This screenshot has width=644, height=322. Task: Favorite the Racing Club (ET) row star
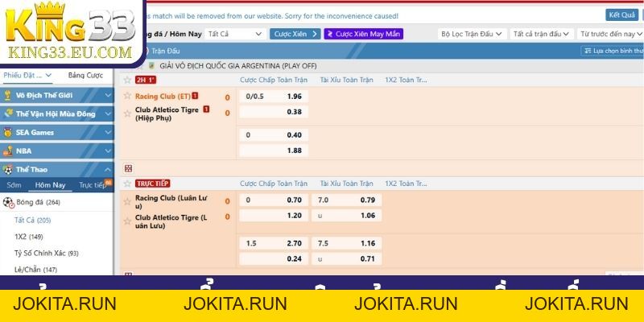coord(127,96)
